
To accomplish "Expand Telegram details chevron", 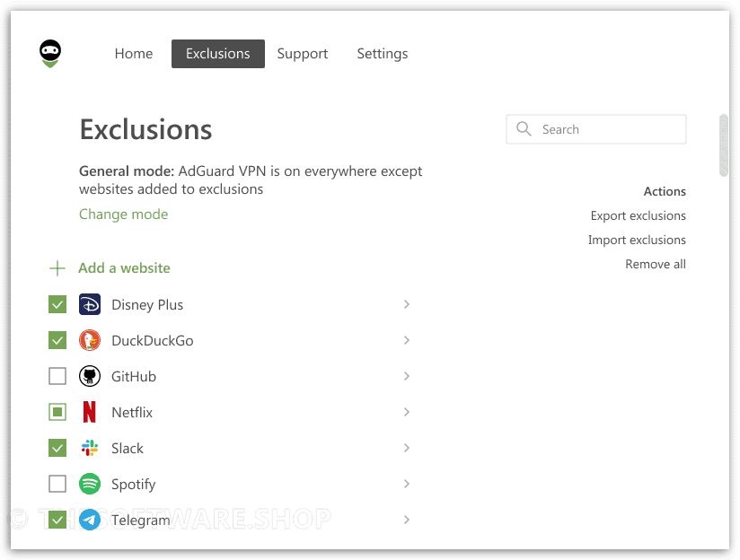I will click(x=406, y=520).
